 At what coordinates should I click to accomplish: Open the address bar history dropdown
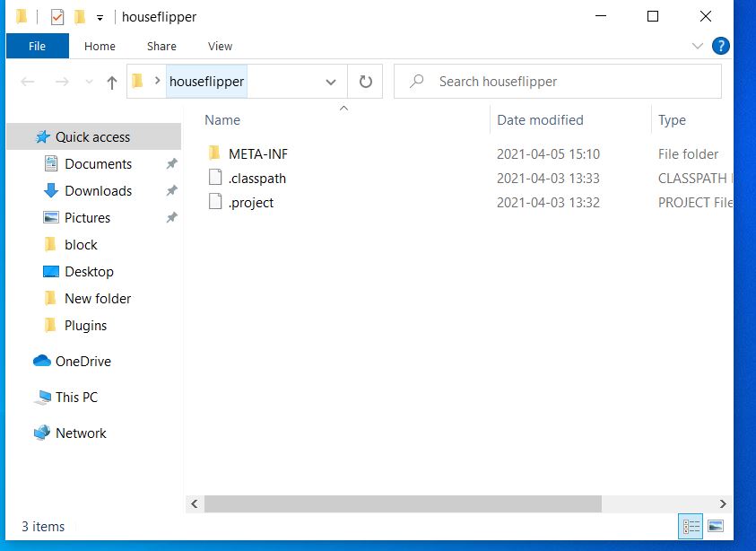point(331,82)
